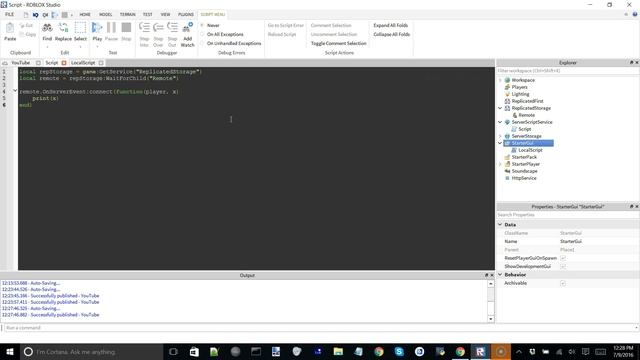Select the Never debug errors radio button
Viewport: 640px width, 360px height.
pos(202,25)
